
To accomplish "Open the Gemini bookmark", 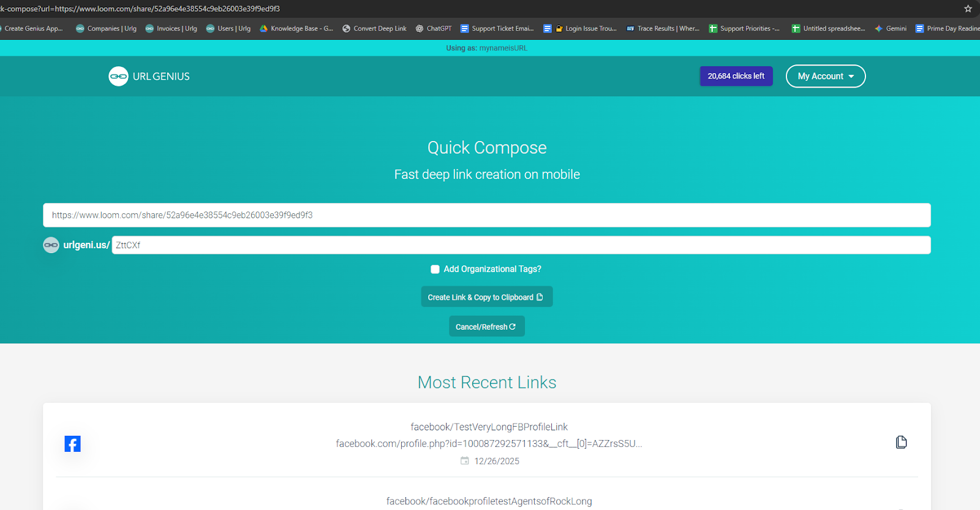I will [891, 28].
